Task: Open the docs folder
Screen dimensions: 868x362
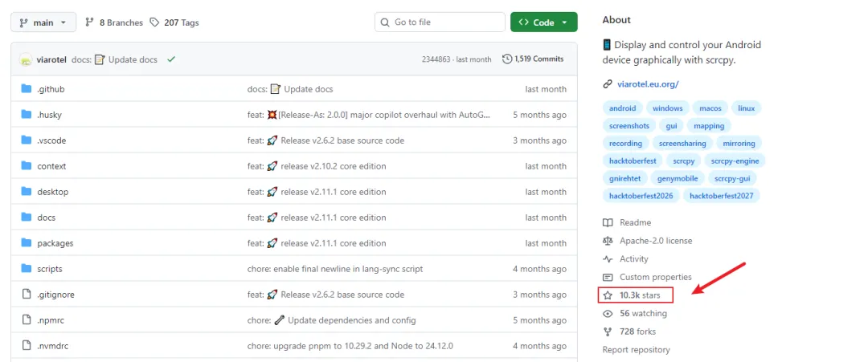Action: (x=47, y=218)
